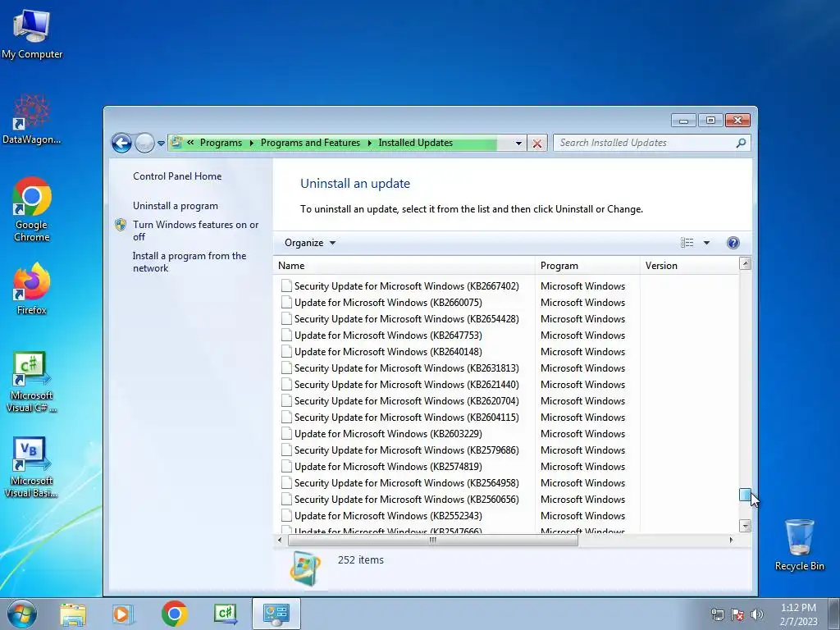This screenshot has height=630, width=840.
Task: Launch Google Chrome desktop shortcut
Action: (x=32, y=209)
